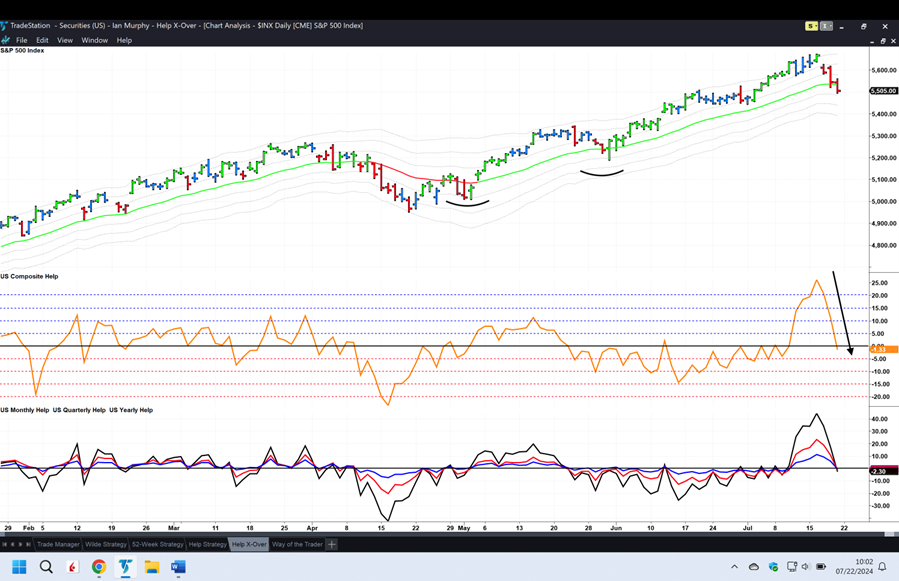Open the Windows Start menu

pos(19,567)
